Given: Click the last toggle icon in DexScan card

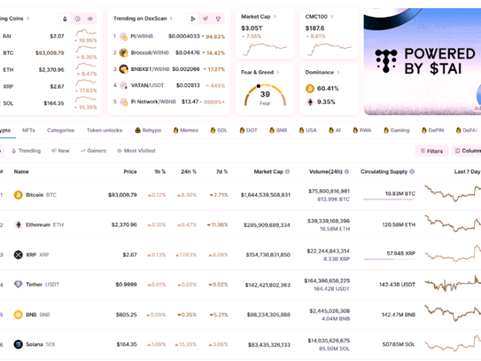Looking at the screenshot, I should point(218,19).
